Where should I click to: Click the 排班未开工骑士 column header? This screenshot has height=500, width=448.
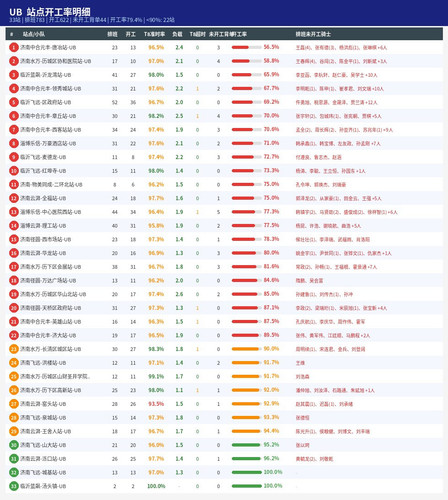tap(313, 34)
